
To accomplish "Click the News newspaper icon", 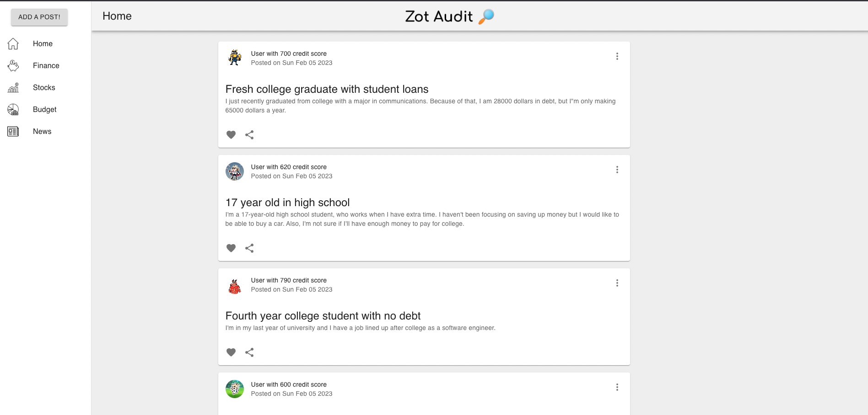I will (13, 132).
